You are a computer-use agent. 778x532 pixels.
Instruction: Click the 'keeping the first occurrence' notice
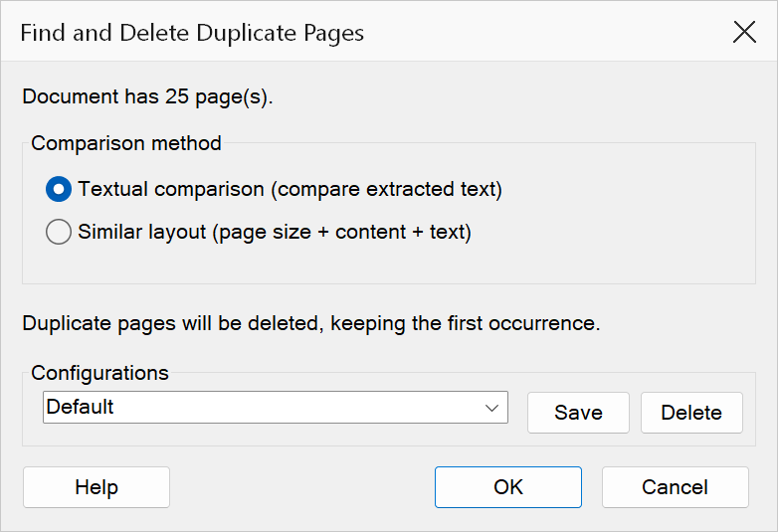click(x=466, y=323)
